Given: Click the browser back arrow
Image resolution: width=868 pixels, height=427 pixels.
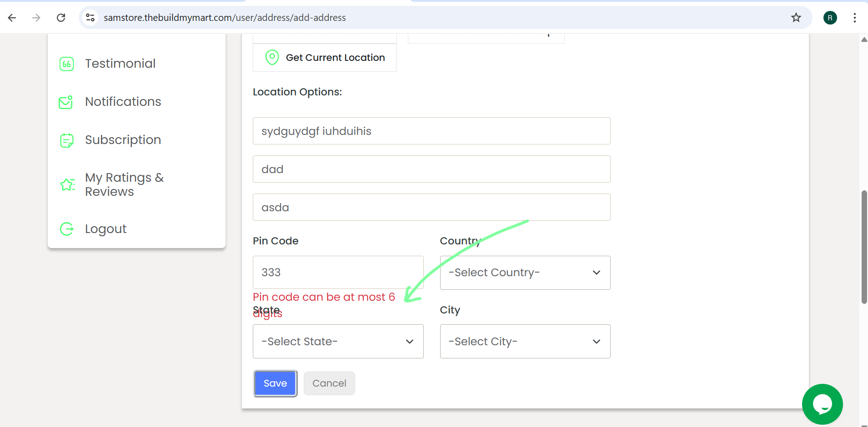Looking at the screenshot, I should (12, 18).
